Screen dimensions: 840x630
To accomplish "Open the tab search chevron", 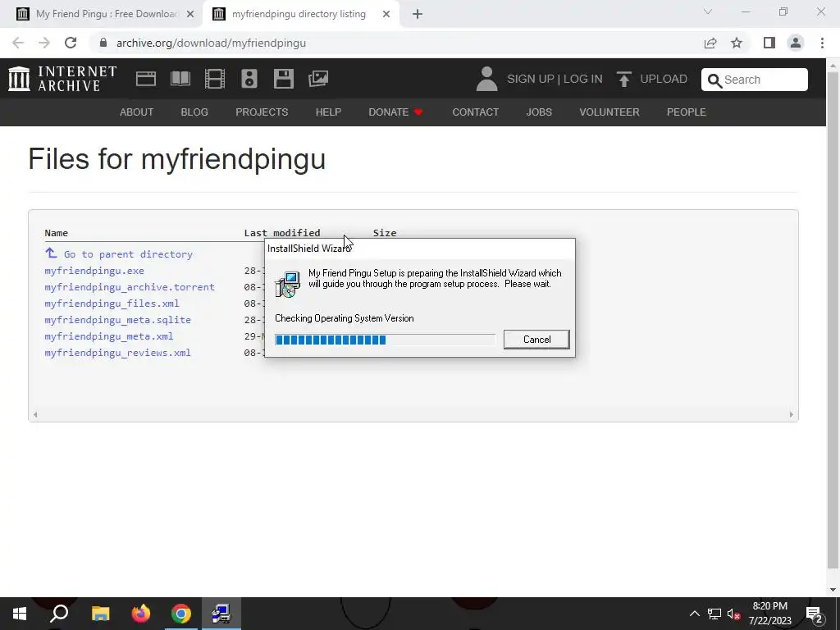I will [708, 11].
